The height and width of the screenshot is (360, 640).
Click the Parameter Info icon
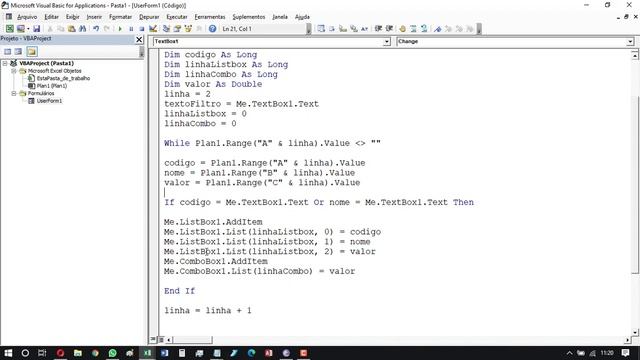tap(353, 29)
